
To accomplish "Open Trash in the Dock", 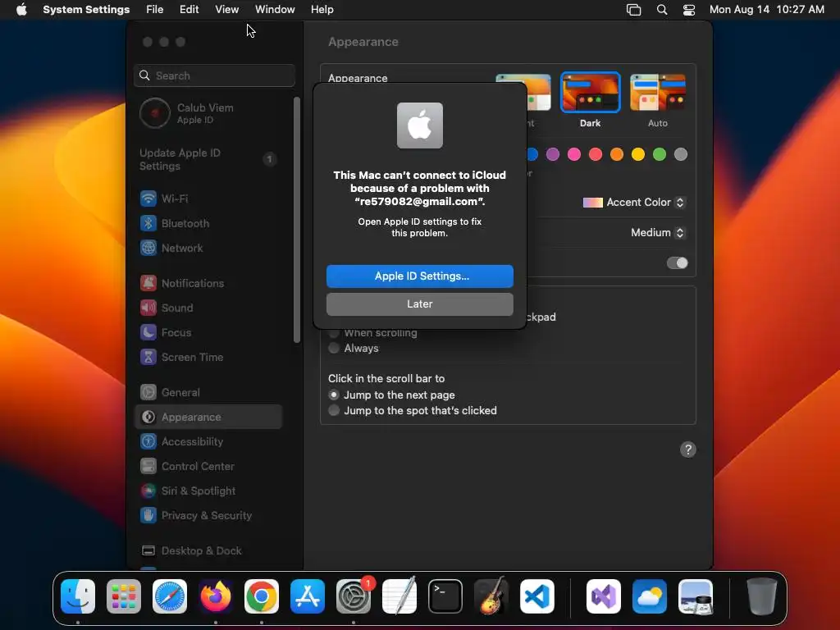I will tap(761, 596).
